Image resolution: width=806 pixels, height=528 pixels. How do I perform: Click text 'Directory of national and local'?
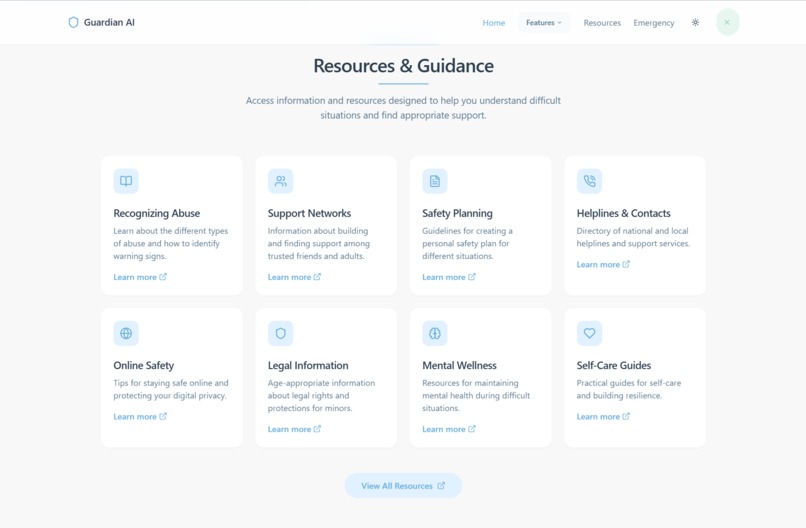pyautogui.click(x=632, y=231)
